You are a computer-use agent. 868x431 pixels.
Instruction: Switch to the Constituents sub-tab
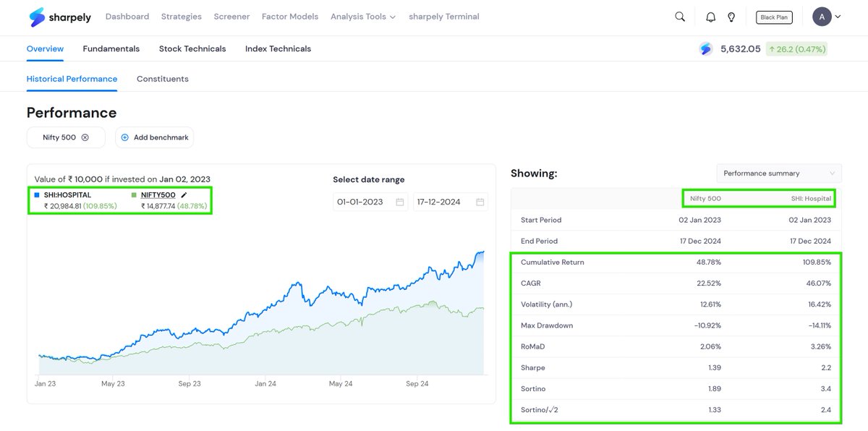coord(163,79)
